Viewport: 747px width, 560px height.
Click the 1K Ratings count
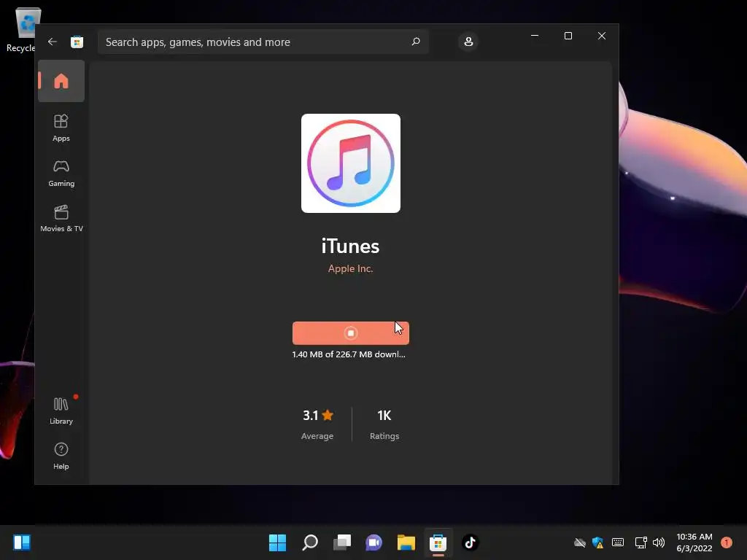[x=384, y=424]
